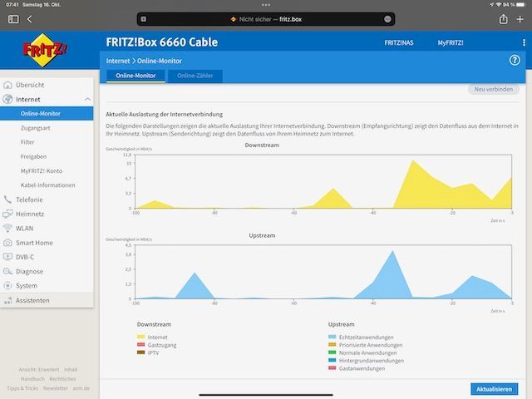Image resolution: width=532 pixels, height=399 pixels.
Task: Open the Handbuch footer link
Action: click(x=32, y=379)
